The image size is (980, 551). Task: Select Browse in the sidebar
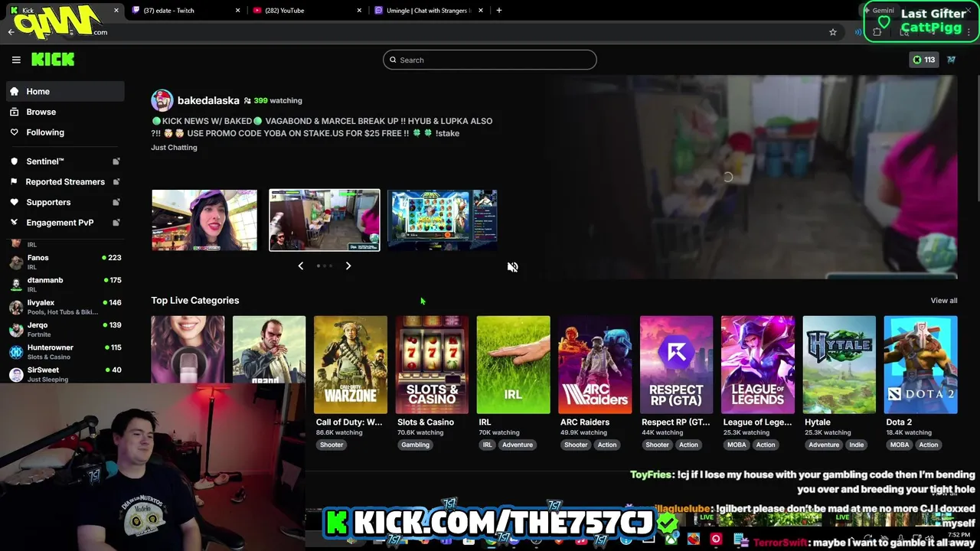(65, 112)
